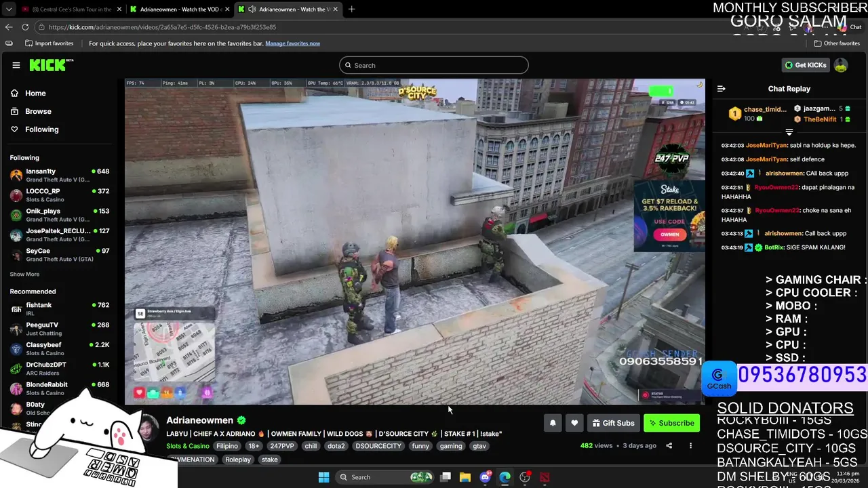Click the gaming tag
868x488 pixels.
451,446
